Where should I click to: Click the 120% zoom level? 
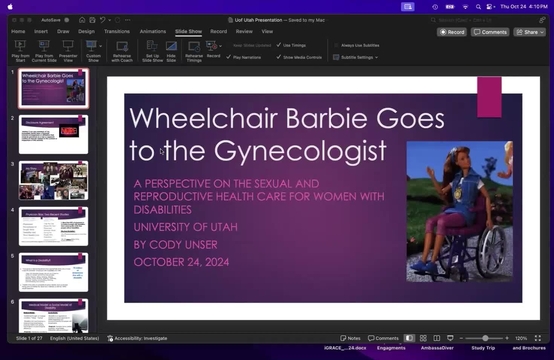tap(521, 338)
